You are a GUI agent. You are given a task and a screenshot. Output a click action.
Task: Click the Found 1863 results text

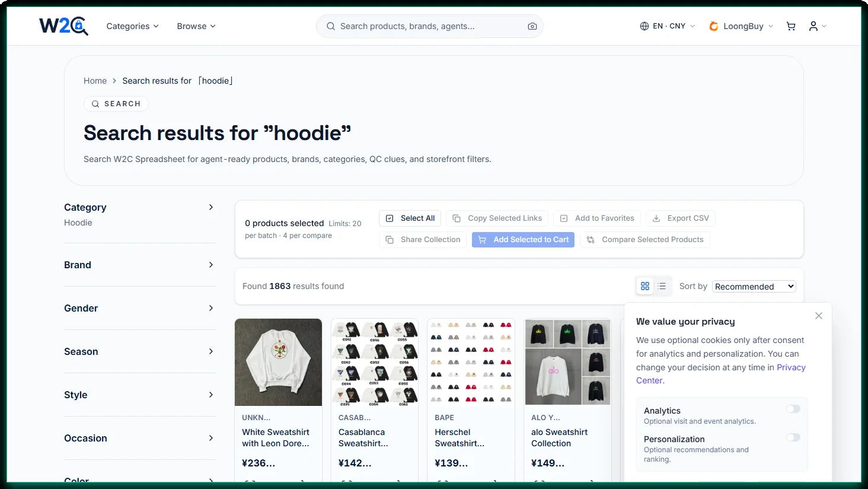tap(293, 286)
